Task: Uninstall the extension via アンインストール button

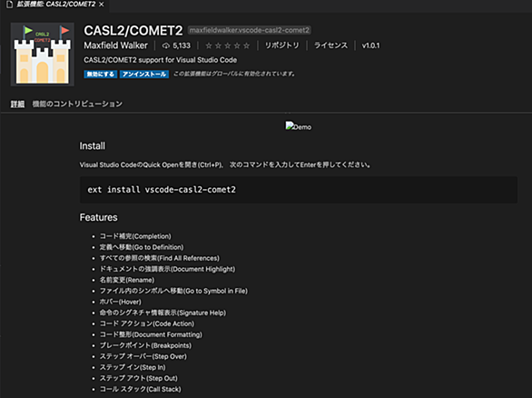Action: [x=144, y=74]
